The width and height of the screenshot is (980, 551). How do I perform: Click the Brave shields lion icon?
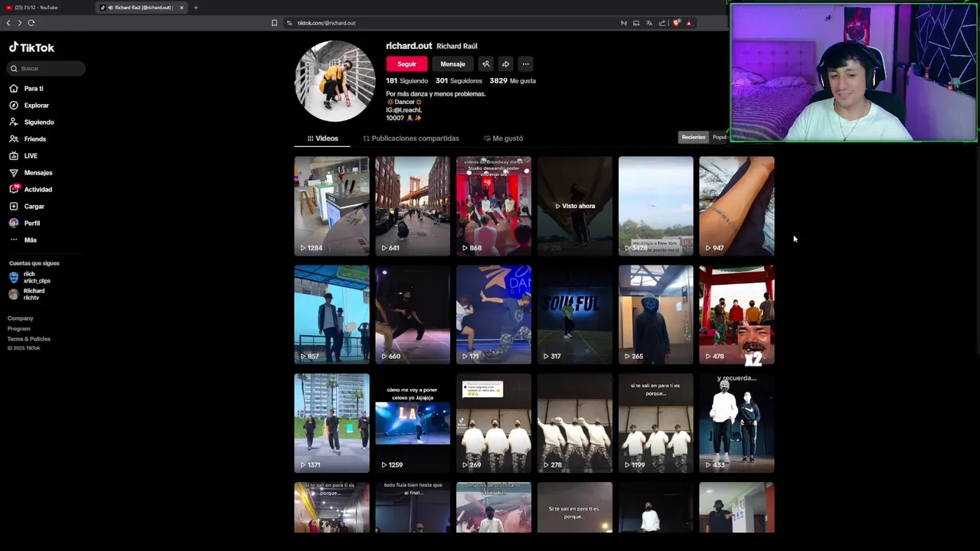tap(676, 23)
